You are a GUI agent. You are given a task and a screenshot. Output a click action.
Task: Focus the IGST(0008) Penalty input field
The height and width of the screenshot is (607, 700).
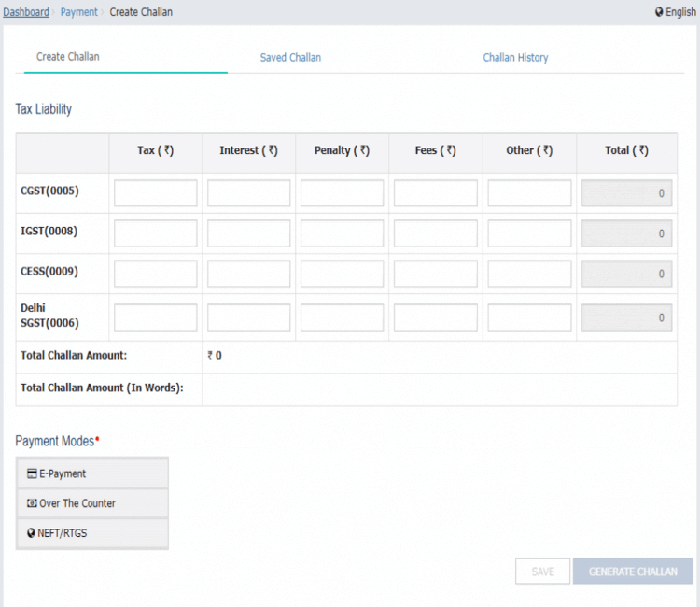coord(342,233)
